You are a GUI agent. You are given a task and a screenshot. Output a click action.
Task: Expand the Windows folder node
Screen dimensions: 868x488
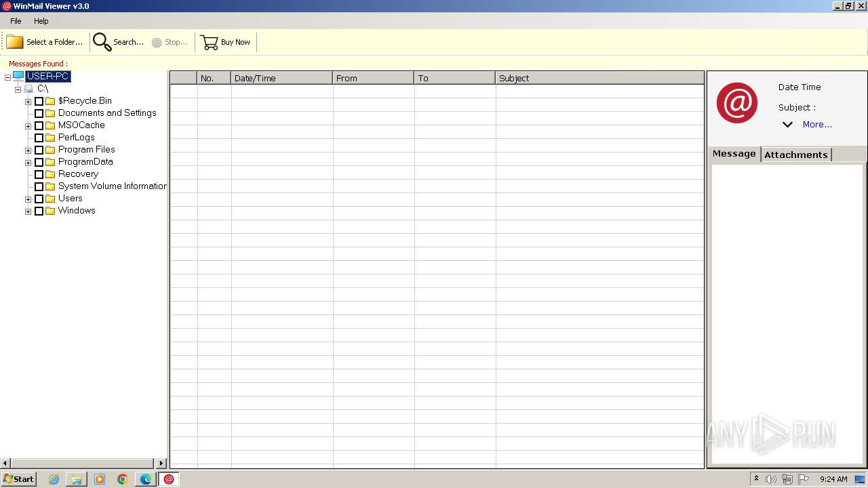pos(28,211)
